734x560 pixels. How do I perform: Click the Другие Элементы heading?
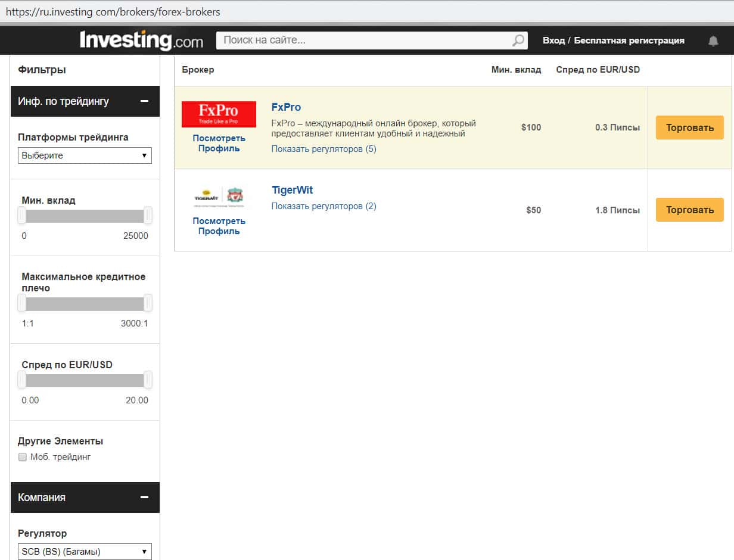60,441
